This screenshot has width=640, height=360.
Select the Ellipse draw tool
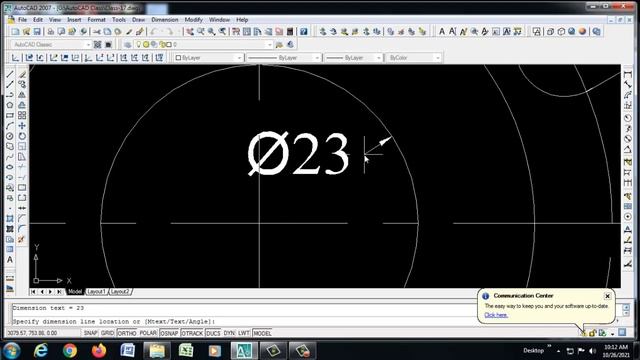click(x=10, y=167)
